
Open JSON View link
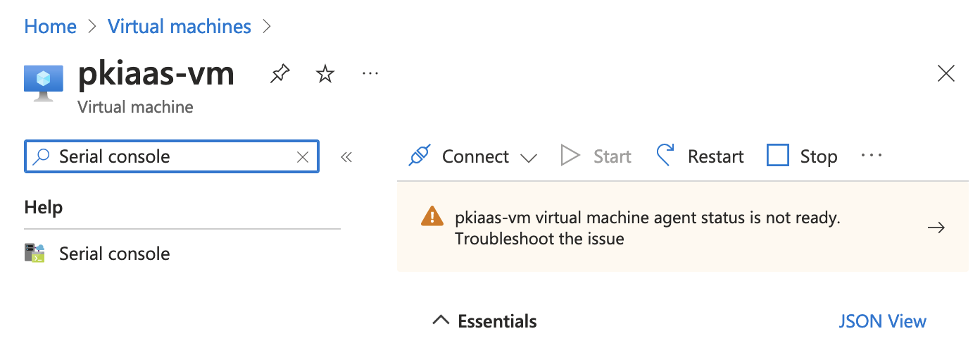[x=882, y=321]
